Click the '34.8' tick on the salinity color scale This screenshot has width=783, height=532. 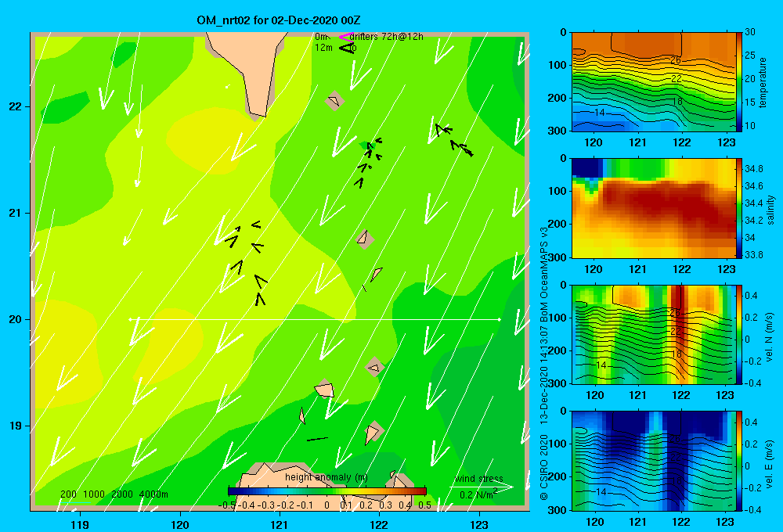[x=754, y=169]
